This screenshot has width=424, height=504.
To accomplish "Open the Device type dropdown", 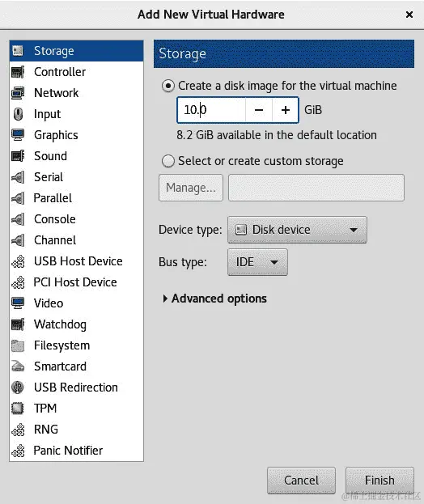I will pos(297,230).
